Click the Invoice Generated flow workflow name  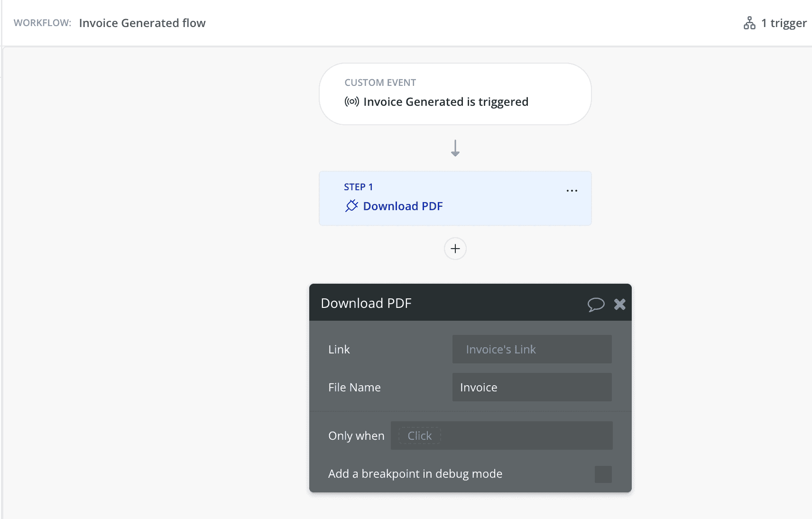(x=142, y=23)
